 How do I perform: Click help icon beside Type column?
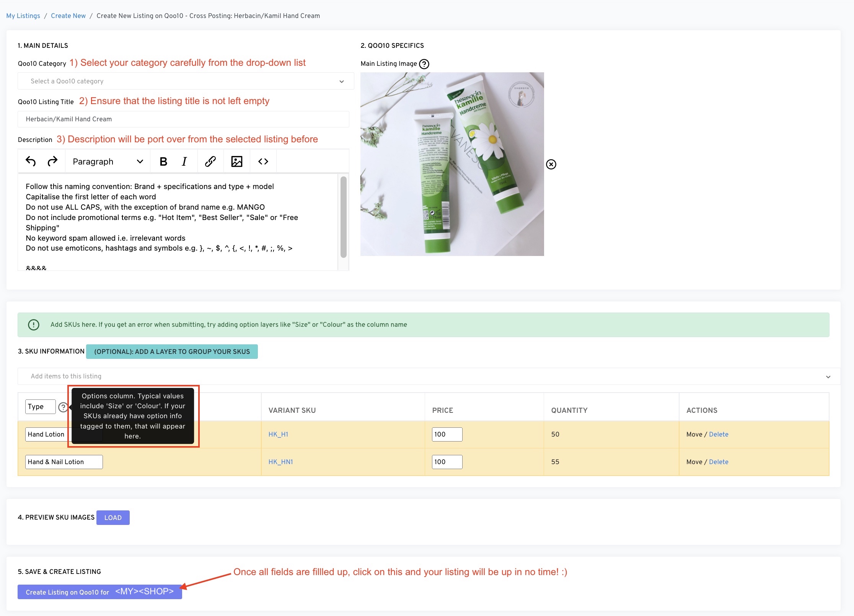[x=63, y=407]
